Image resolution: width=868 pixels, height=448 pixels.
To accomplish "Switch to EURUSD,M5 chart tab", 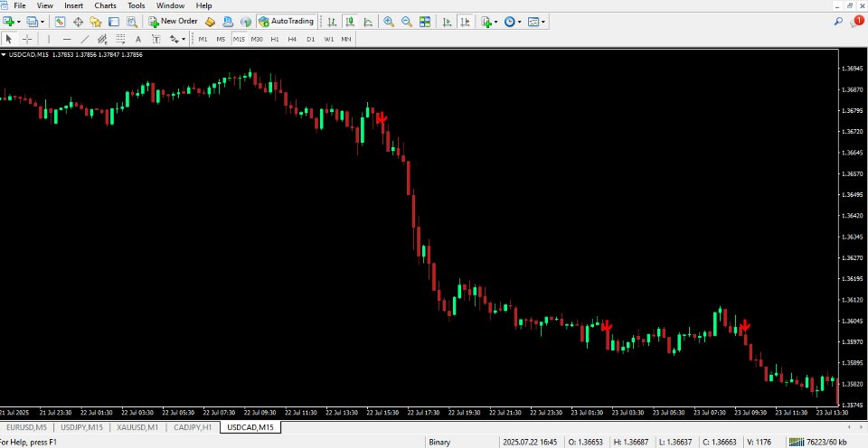I will [x=26, y=427].
